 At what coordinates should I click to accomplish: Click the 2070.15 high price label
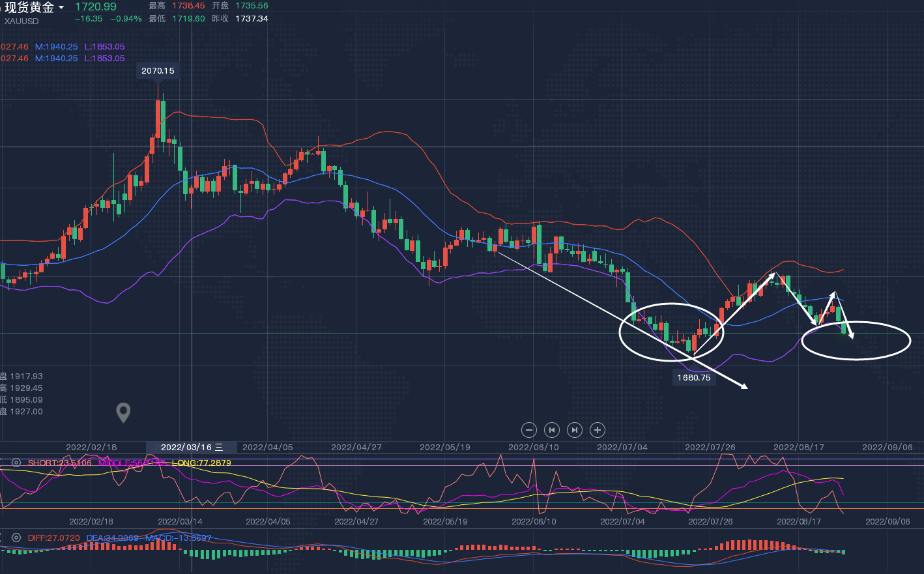click(x=158, y=70)
